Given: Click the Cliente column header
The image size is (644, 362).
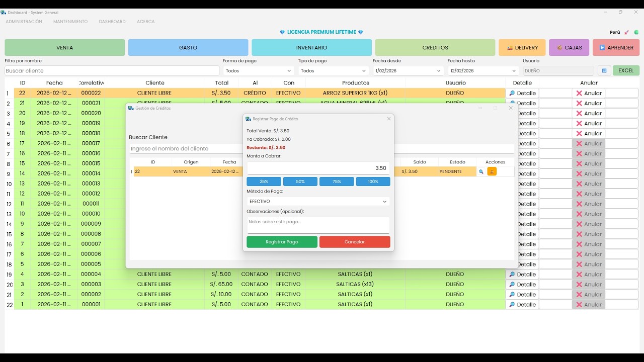Looking at the screenshot, I should [155, 83].
